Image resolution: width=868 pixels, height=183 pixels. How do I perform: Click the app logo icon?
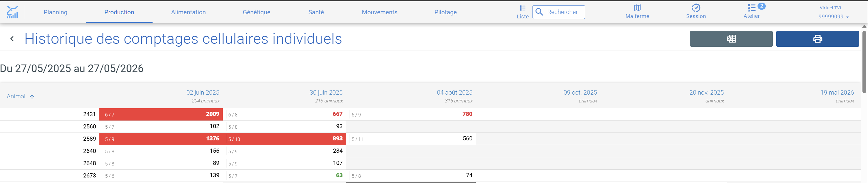pos(13,12)
